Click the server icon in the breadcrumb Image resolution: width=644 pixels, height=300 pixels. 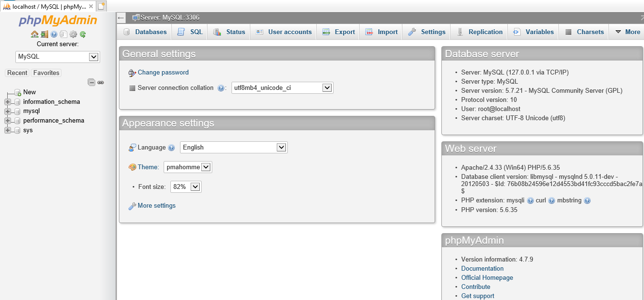(136, 18)
